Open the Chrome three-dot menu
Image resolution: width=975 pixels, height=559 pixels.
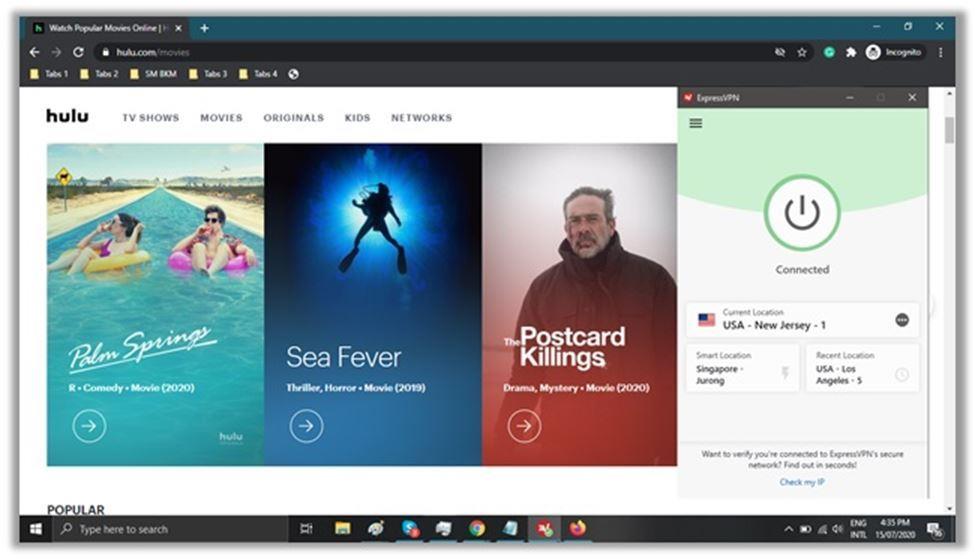(941, 52)
